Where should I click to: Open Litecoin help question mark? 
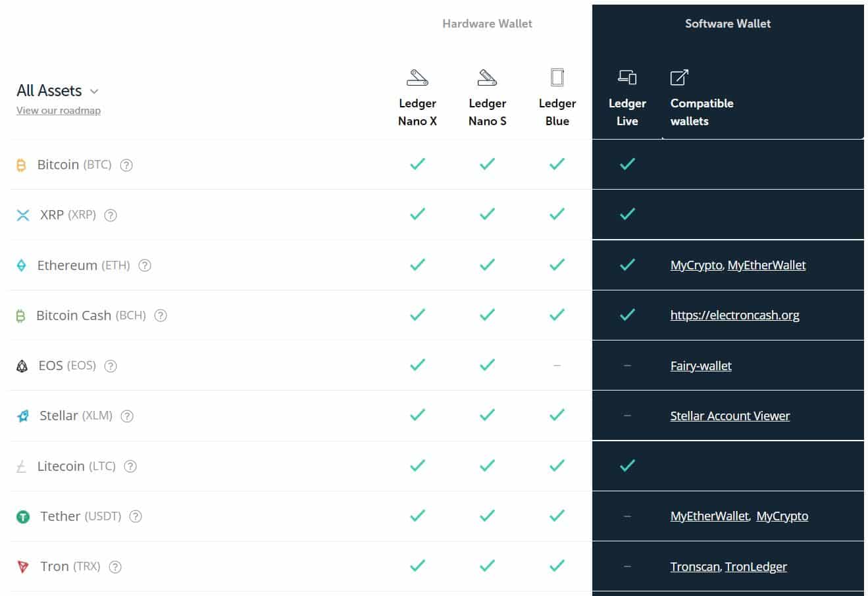130,466
